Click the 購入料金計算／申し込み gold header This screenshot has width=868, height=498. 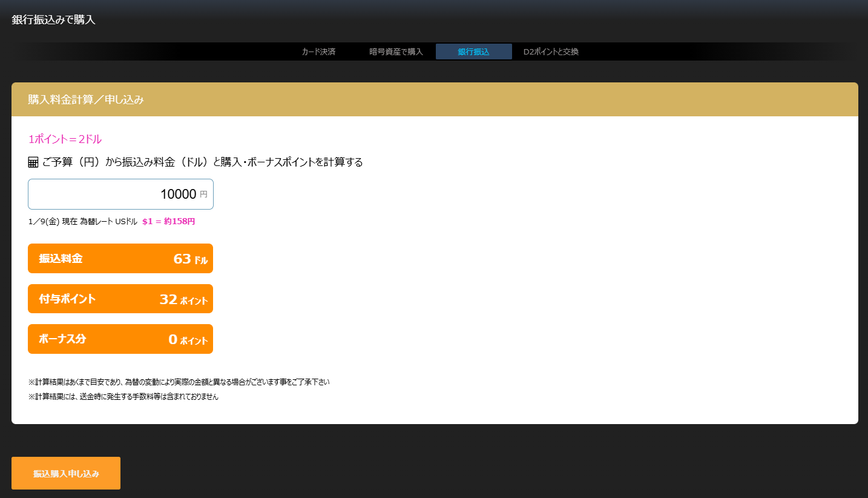pyautogui.click(x=435, y=99)
